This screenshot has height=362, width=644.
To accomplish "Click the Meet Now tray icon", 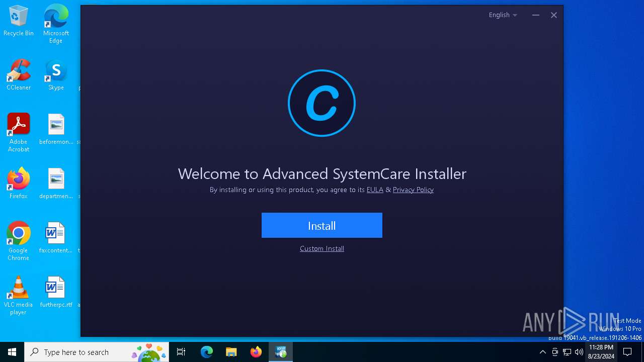I will pyautogui.click(x=555, y=352).
